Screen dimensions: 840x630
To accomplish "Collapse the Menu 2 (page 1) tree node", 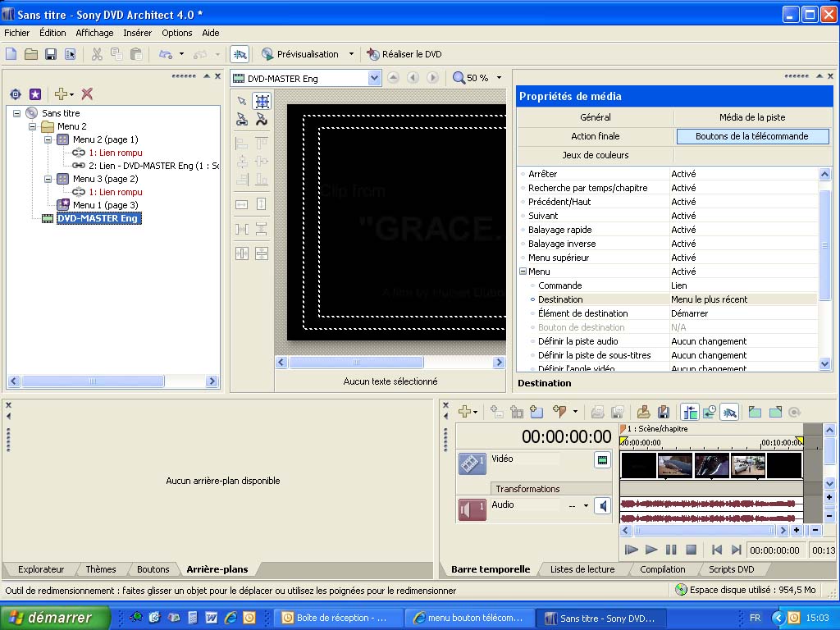I will [48, 139].
